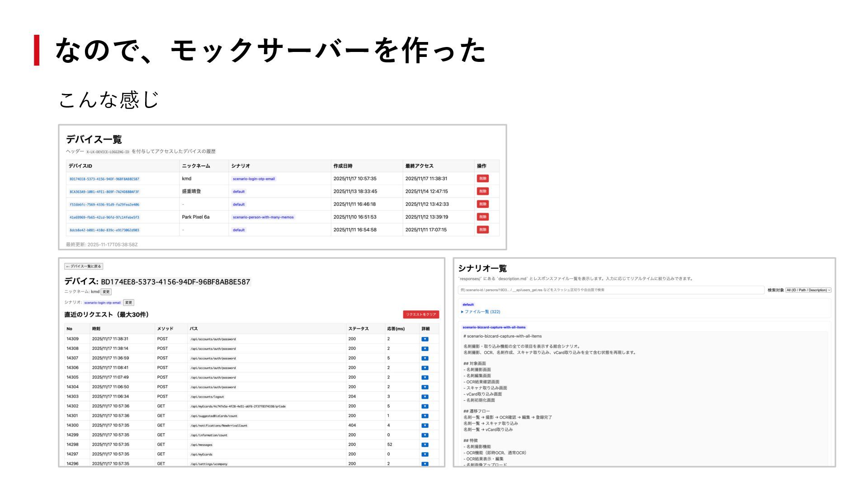Open details arrow for request 14298
Image resolution: width=868 pixels, height=488 pixels.
pos(425,445)
